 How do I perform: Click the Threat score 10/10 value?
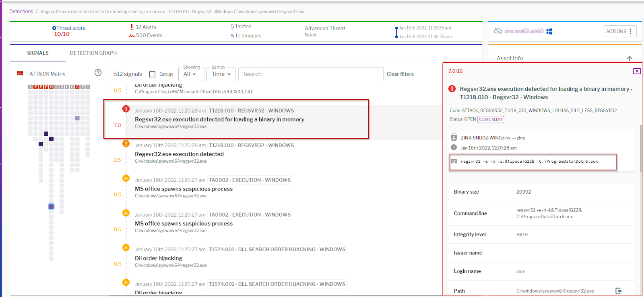[62, 35]
